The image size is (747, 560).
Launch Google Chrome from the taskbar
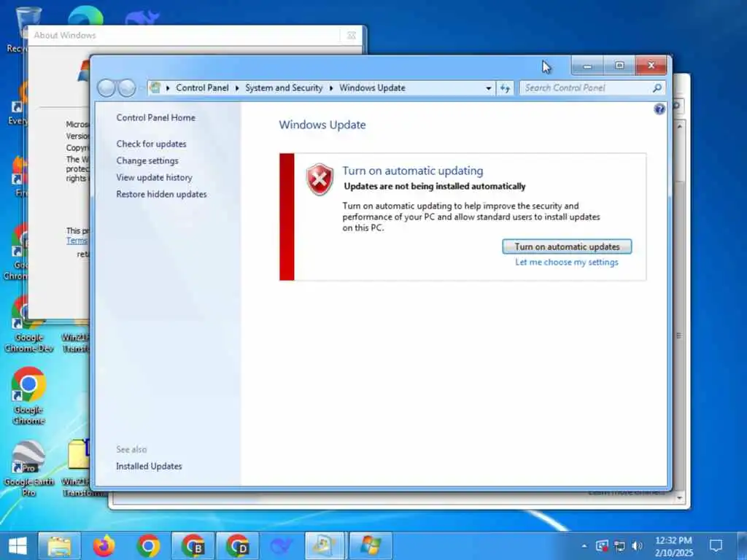[x=148, y=546]
